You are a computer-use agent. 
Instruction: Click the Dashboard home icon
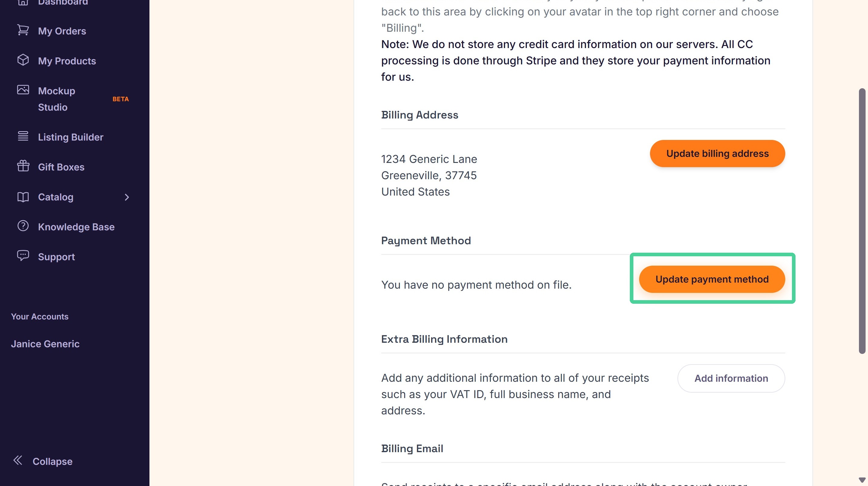(x=23, y=2)
